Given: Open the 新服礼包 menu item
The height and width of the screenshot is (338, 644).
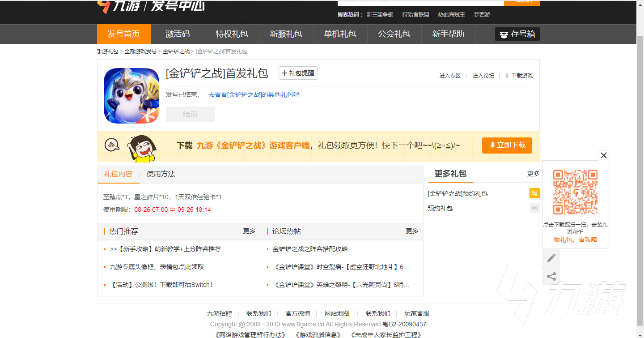Looking at the screenshot, I should (x=286, y=34).
